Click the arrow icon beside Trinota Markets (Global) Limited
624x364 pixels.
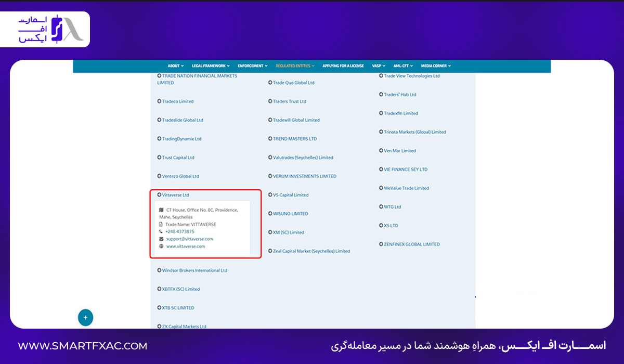pyautogui.click(x=381, y=132)
